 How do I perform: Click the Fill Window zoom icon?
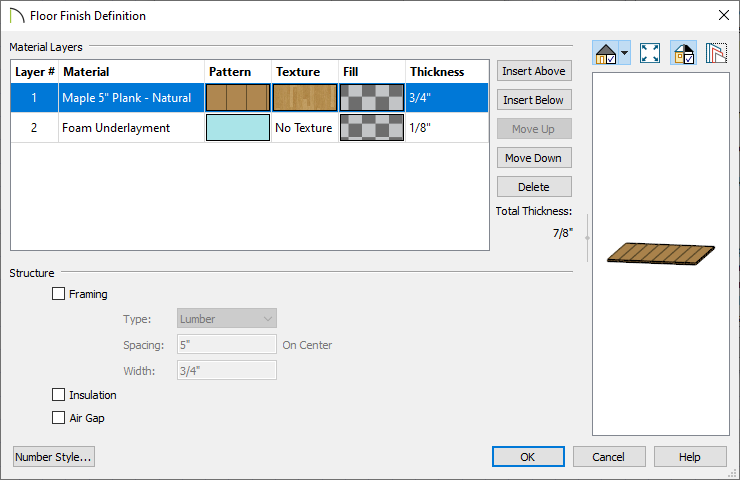[650, 53]
